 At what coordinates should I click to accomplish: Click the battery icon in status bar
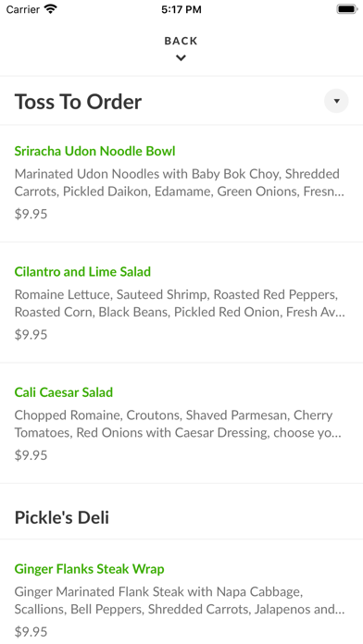347,9
